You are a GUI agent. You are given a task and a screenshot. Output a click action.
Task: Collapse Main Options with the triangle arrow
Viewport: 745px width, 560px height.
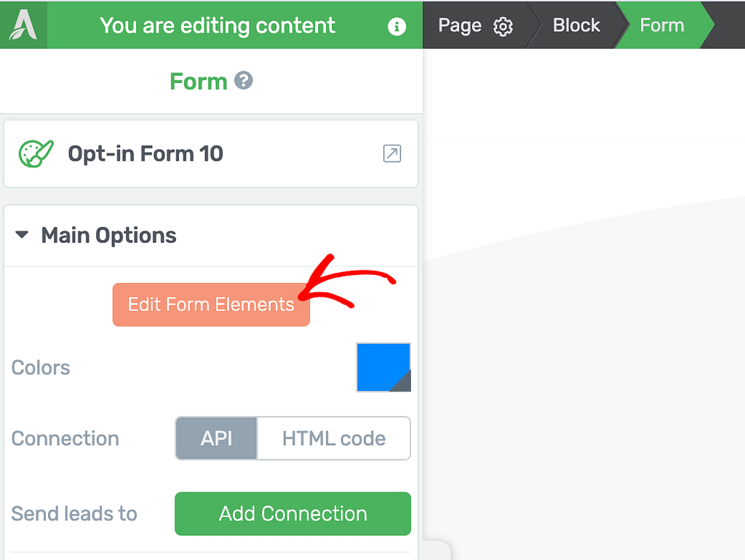point(22,235)
